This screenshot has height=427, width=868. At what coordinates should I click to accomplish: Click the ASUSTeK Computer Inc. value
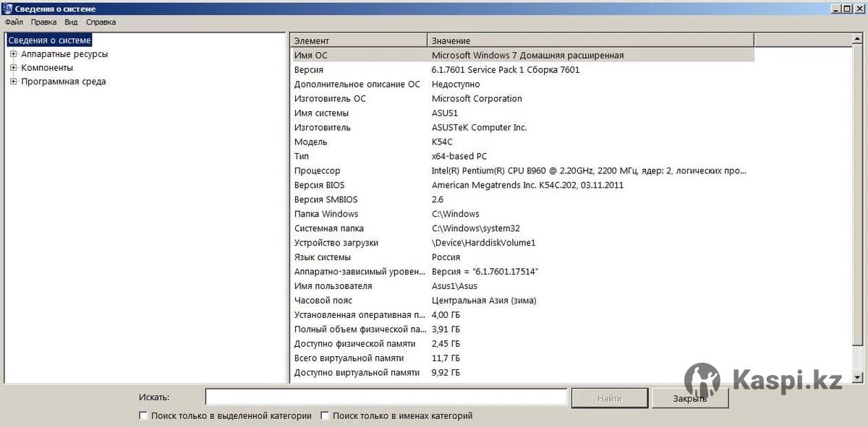point(480,127)
